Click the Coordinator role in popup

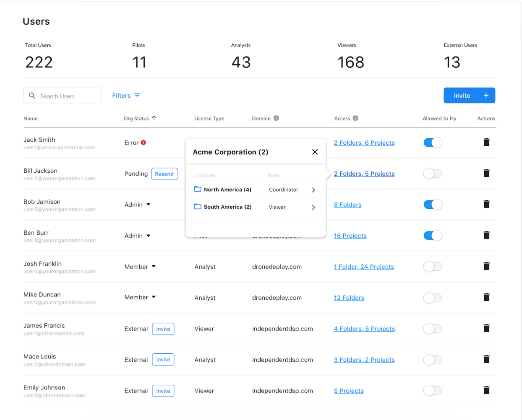click(x=284, y=189)
